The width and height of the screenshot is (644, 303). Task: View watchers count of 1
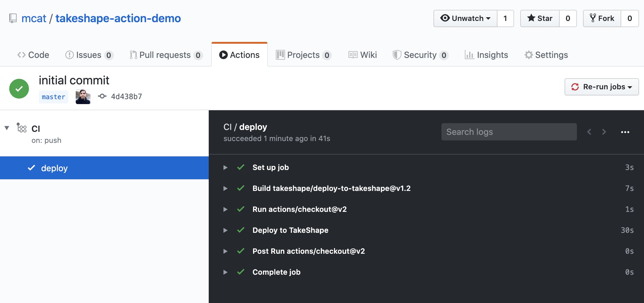coord(505,18)
